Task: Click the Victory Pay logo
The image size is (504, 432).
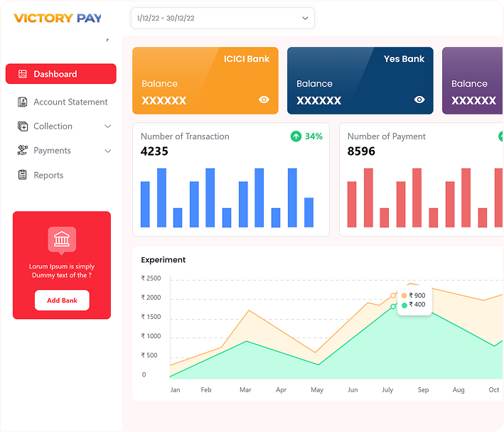Action: tap(58, 18)
